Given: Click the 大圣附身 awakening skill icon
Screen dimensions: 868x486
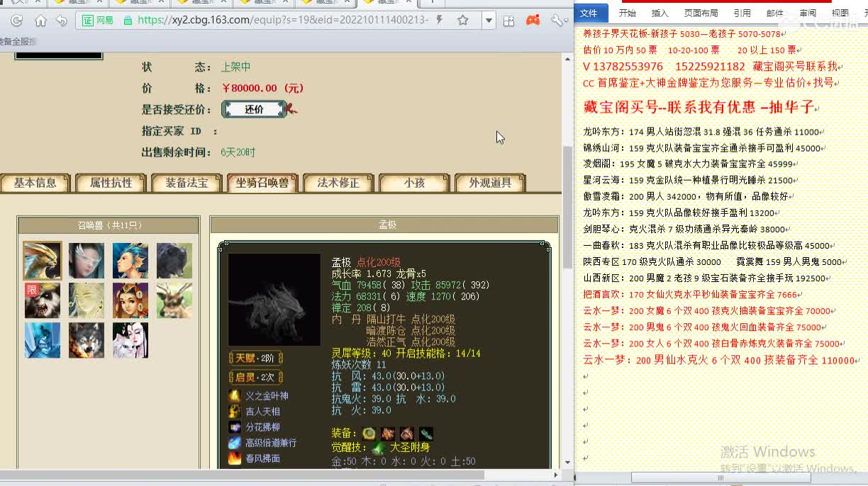Looking at the screenshot, I should (x=379, y=448).
